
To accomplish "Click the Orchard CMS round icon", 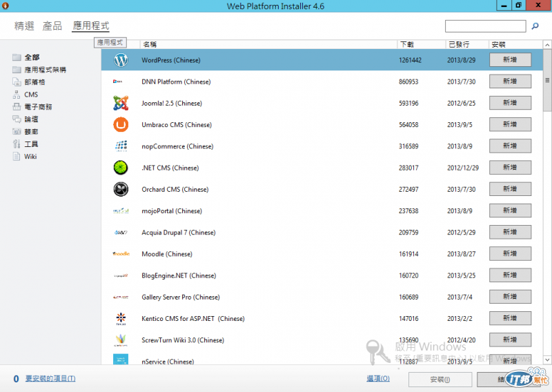I will (x=121, y=189).
